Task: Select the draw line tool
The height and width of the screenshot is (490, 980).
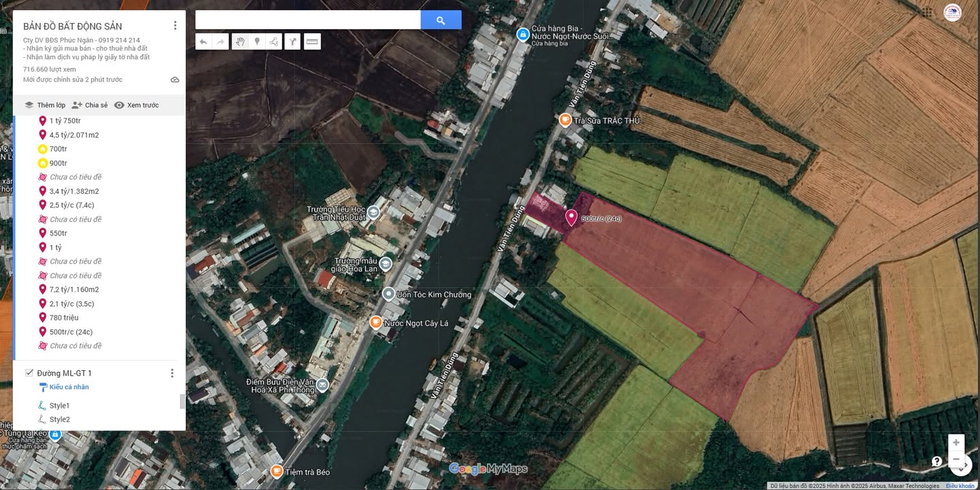Action: [x=274, y=42]
